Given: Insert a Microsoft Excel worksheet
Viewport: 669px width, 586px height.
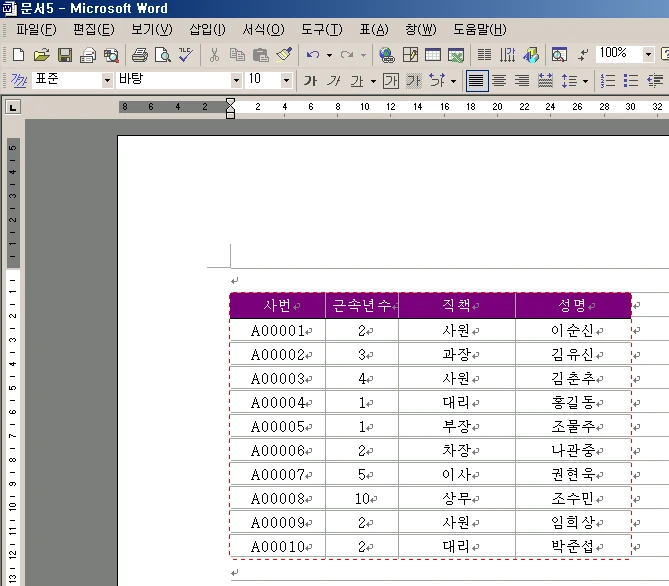Looking at the screenshot, I should (x=456, y=55).
